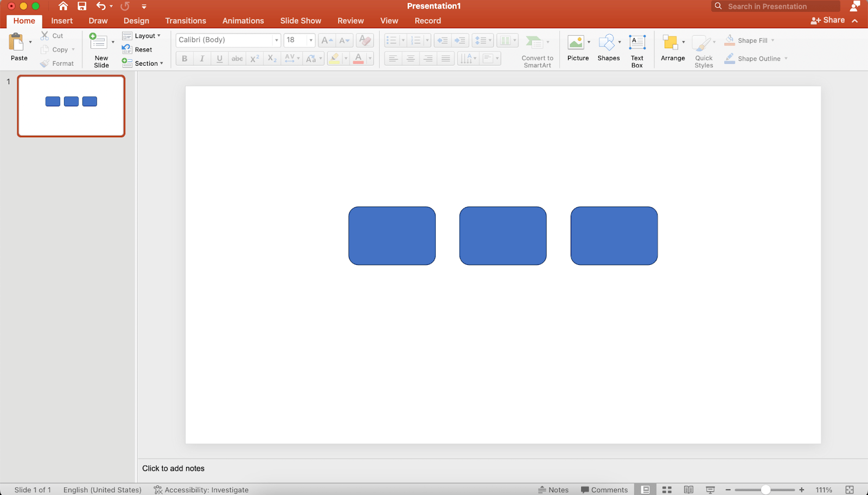This screenshot has height=495, width=868.
Task: Click Accessibility: Investigate in status bar
Action: point(201,489)
